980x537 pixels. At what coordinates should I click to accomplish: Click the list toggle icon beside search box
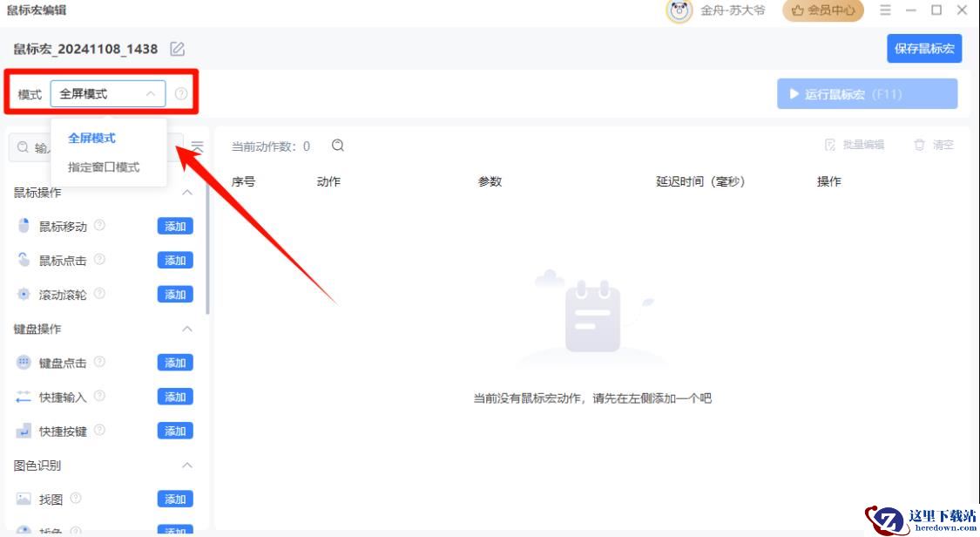coord(198,147)
